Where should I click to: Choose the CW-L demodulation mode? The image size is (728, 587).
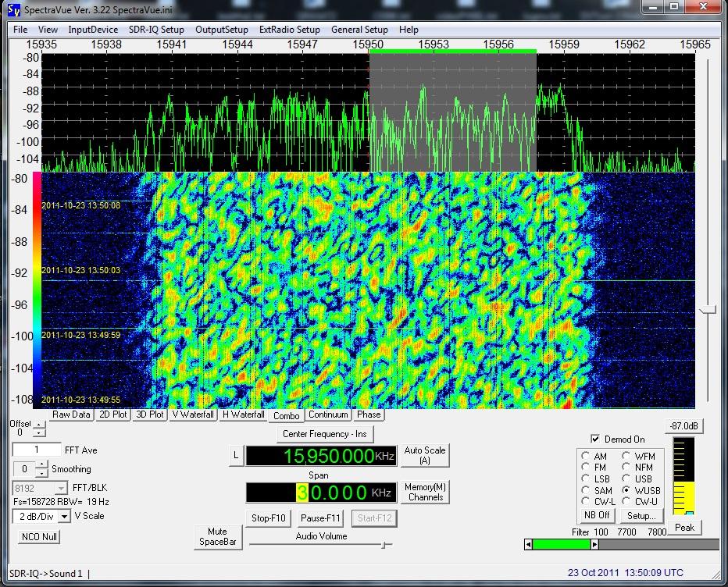tap(586, 501)
